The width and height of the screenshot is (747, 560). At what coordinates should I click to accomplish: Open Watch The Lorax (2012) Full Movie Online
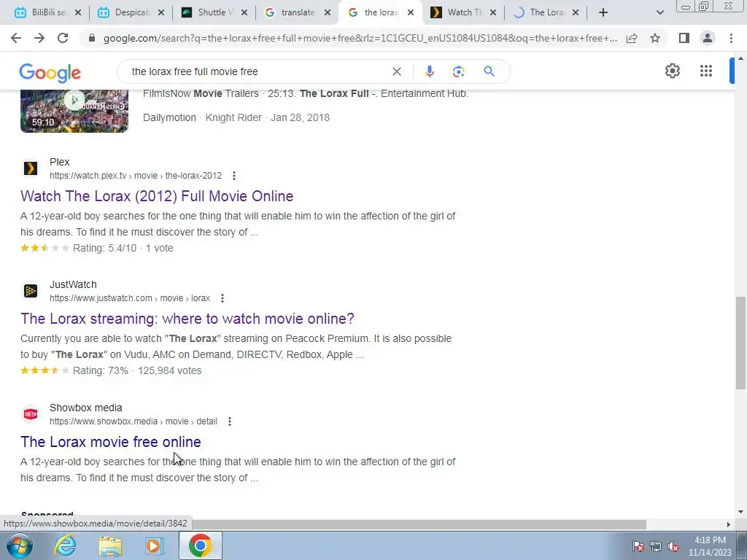pos(157,196)
